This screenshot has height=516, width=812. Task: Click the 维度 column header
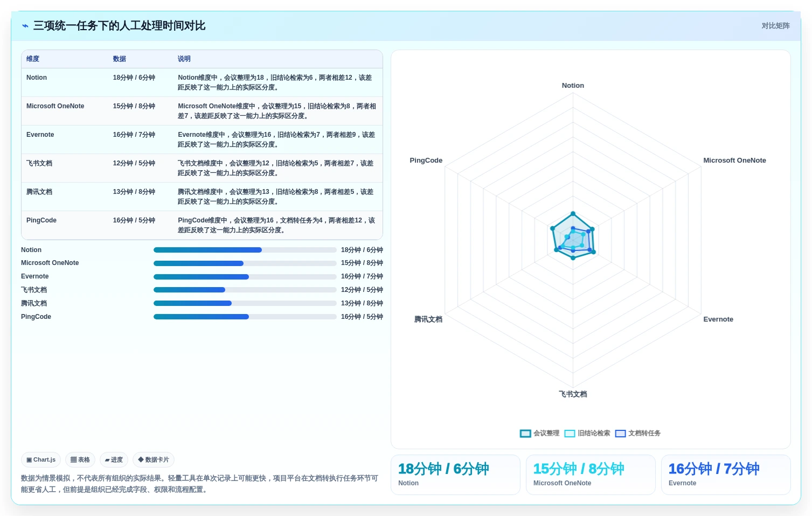[x=33, y=59]
